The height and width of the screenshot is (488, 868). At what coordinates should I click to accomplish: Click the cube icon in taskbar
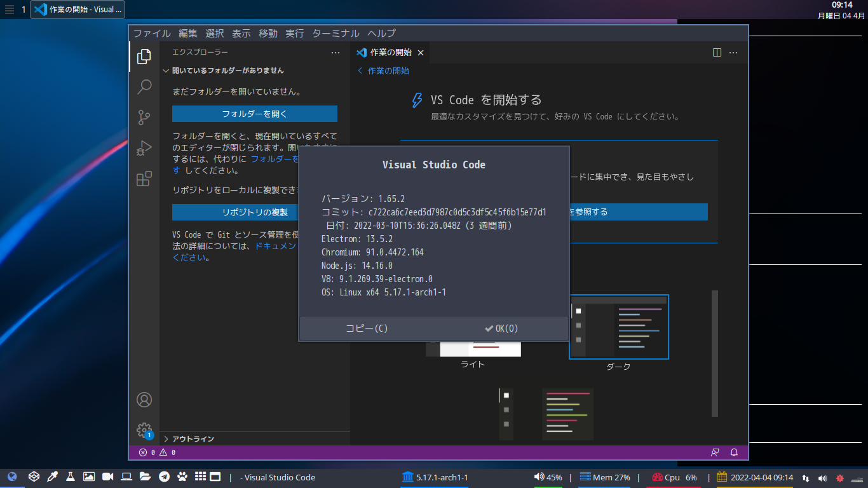coord(34,477)
